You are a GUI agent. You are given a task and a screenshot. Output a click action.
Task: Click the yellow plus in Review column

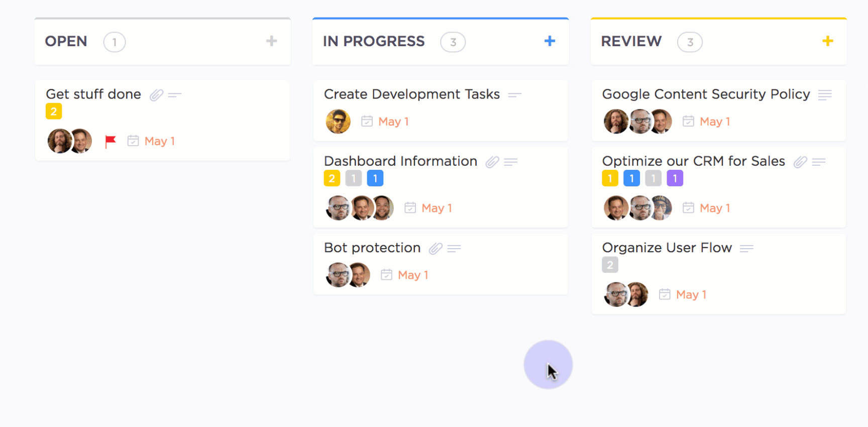(828, 41)
